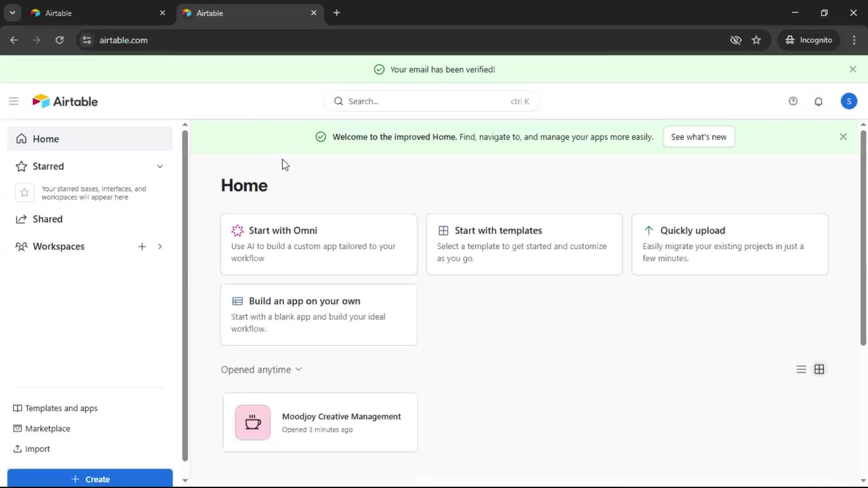The width and height of the screenshot is (868, 488).
Task: Collapse the Starred section chevron
Action: [x=160, y=166]
